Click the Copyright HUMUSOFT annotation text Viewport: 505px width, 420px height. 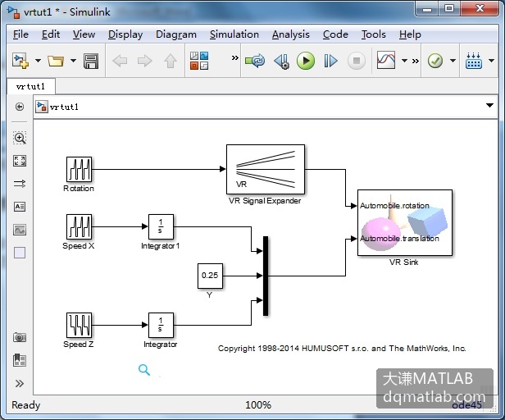coord(342,349)
